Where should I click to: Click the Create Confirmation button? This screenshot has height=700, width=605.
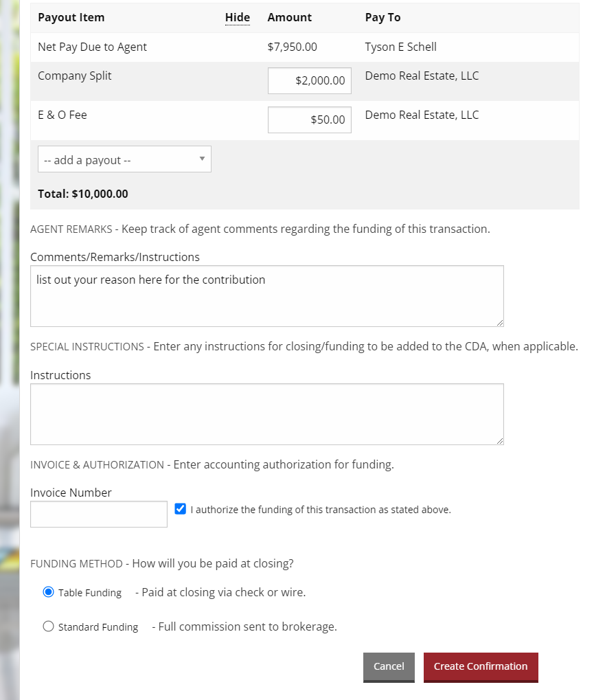pyautogui.click(x=481, y=666)
